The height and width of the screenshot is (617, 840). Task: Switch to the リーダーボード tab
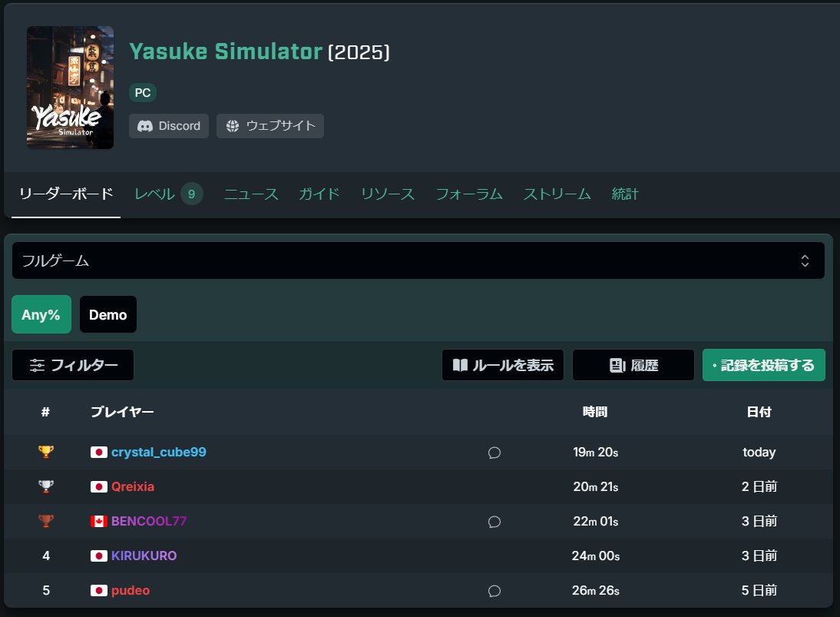66,194
